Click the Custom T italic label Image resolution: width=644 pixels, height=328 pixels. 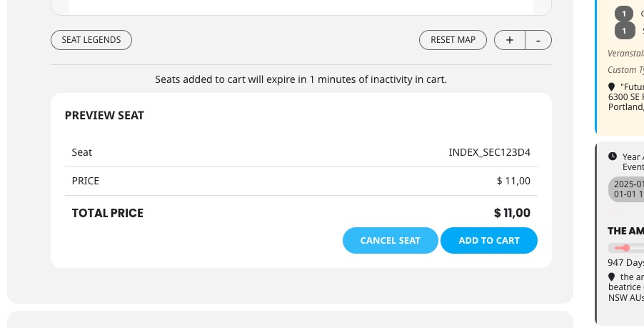625,70
